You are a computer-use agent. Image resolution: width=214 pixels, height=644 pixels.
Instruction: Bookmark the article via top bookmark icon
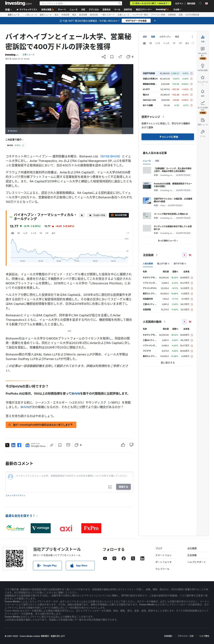(112, 57)
